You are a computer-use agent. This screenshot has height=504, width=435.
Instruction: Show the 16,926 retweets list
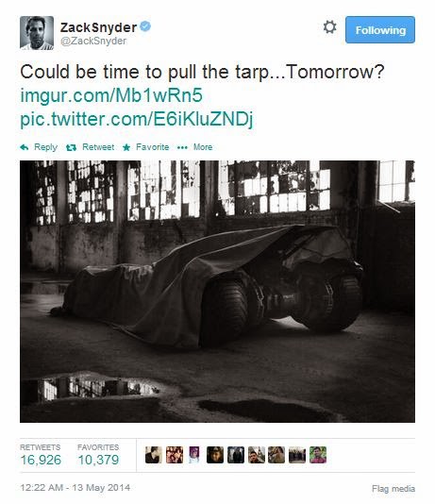41,456
